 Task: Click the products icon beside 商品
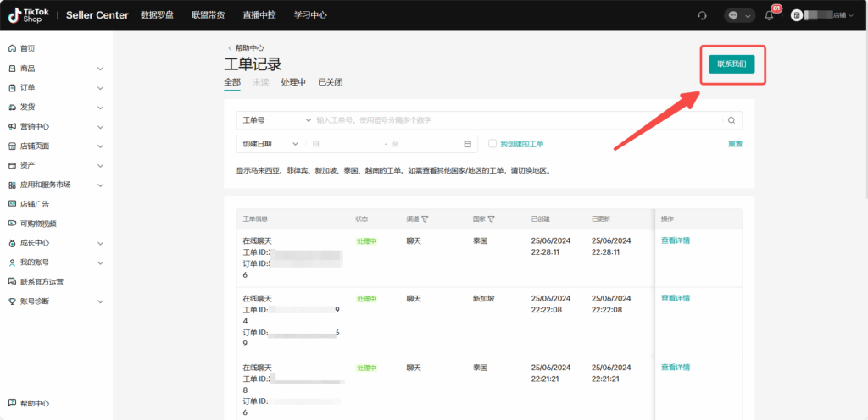12,69
